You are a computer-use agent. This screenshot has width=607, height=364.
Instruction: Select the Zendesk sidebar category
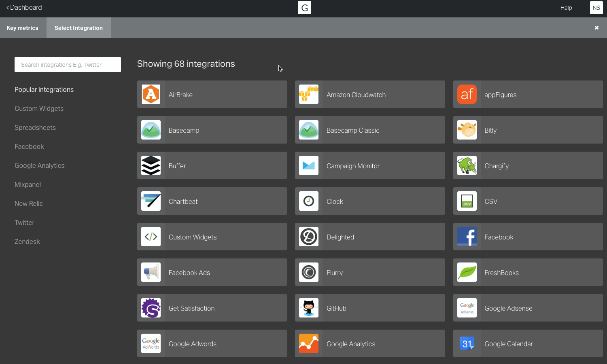(27, 241)
